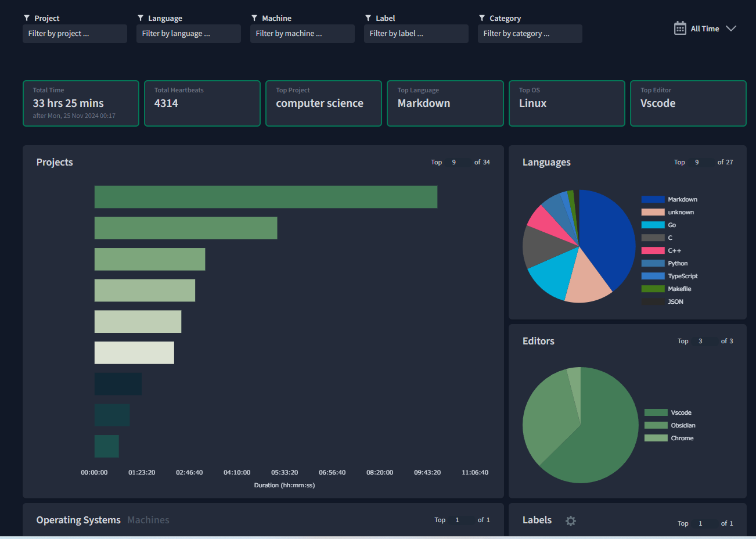Toggle TypeScript in the Languages legend
The height and width of the screenshot is (539, 756).
682,276
